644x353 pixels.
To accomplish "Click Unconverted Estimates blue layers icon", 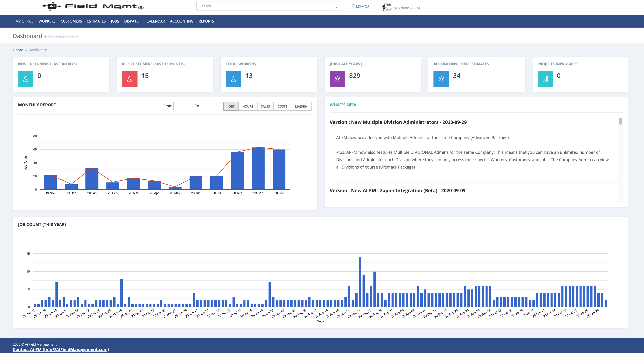I will pyautogui.click(x=441, y=79).
